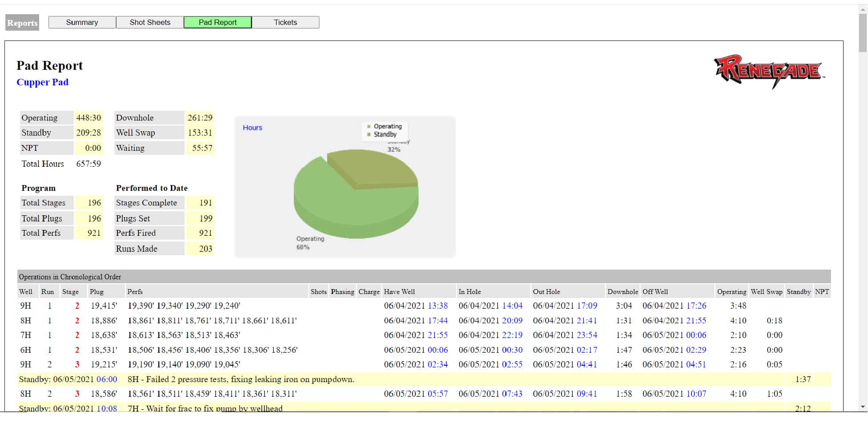Click plug depth 18,638' cell
The height and width of the screenshot is (423, 868).
pos(104,335)
